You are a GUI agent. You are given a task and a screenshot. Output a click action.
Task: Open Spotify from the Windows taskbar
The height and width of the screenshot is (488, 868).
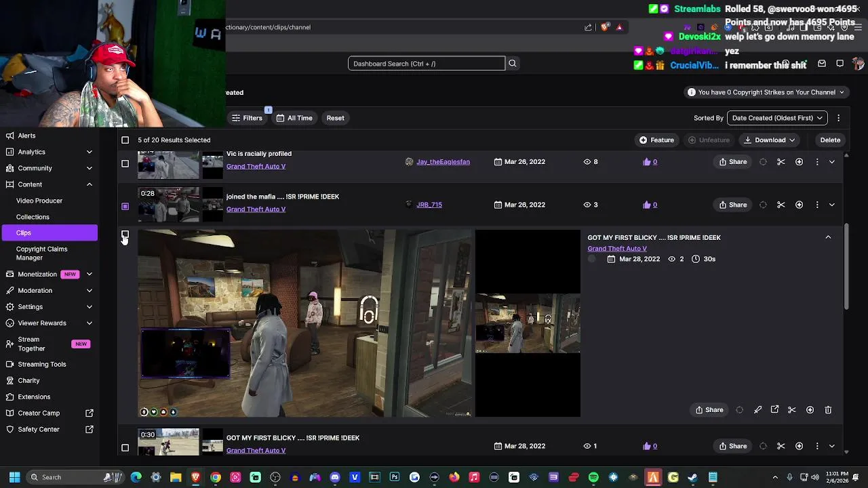(593, 477)
